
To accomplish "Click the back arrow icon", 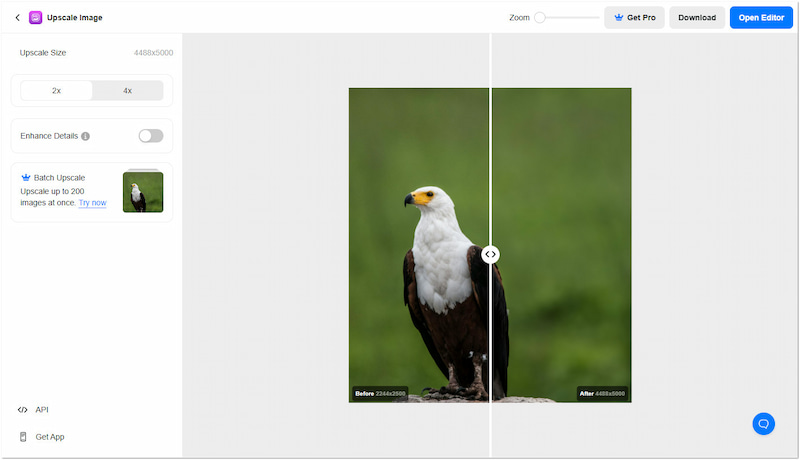I will [17, 18].
